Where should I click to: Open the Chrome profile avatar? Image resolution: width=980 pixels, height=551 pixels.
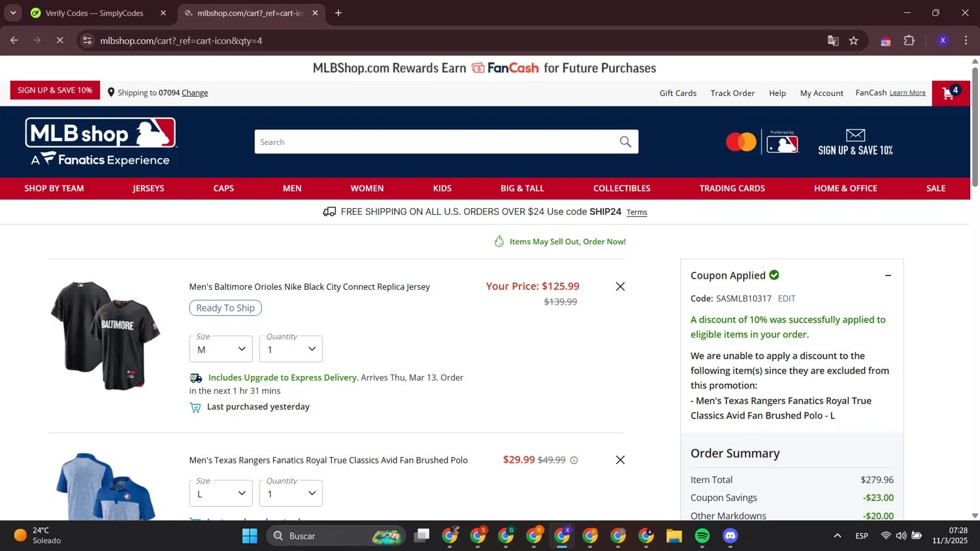pyautogui.click(x=942, y=40)
